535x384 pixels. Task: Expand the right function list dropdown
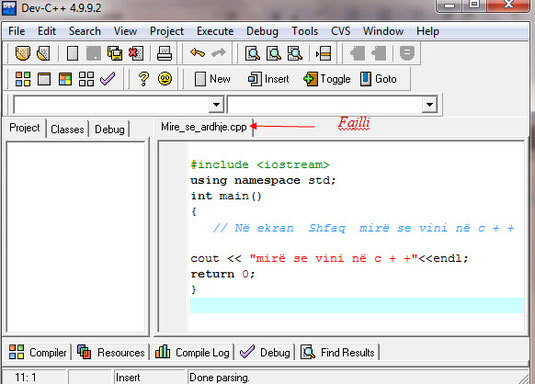pos(429,104)
